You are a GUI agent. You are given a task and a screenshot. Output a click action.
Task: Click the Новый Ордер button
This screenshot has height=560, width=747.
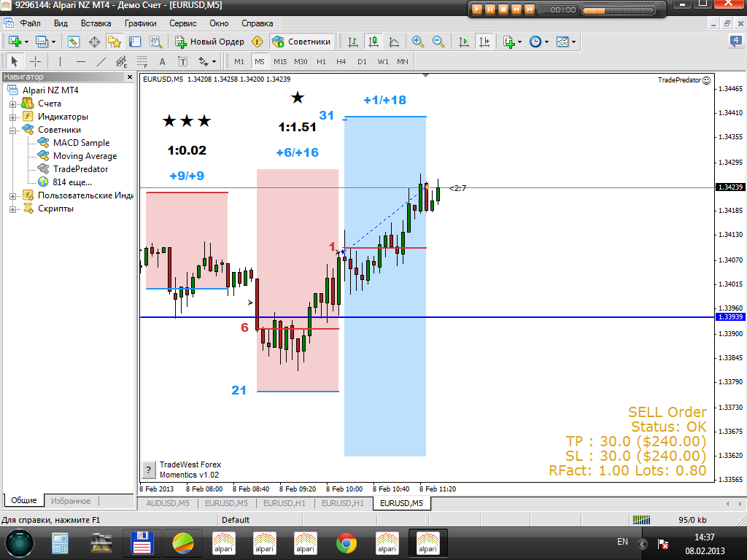click(x=209, y=42)
